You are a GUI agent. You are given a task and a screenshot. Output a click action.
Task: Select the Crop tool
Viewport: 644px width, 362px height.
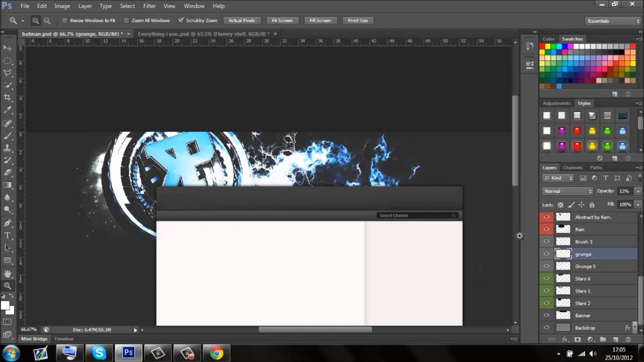click(x=8, y=98)
